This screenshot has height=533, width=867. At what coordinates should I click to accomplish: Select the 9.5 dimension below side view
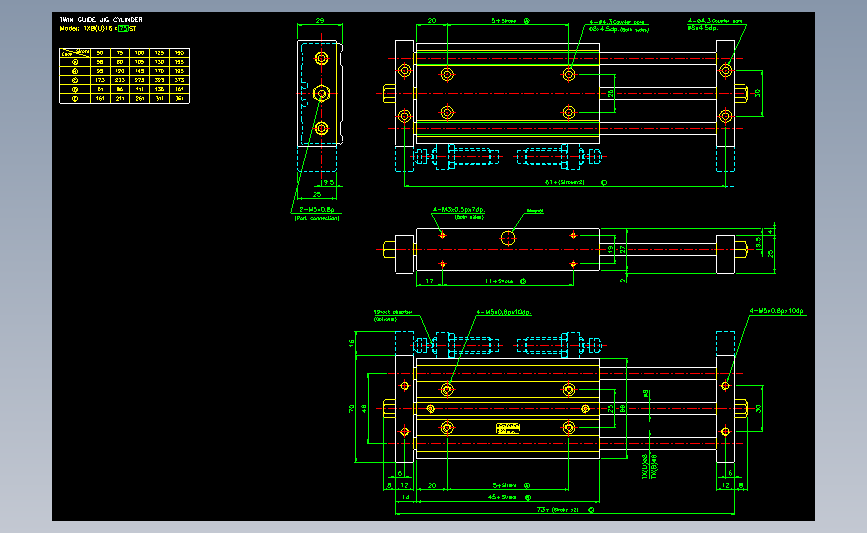click(x=328, y=182)
